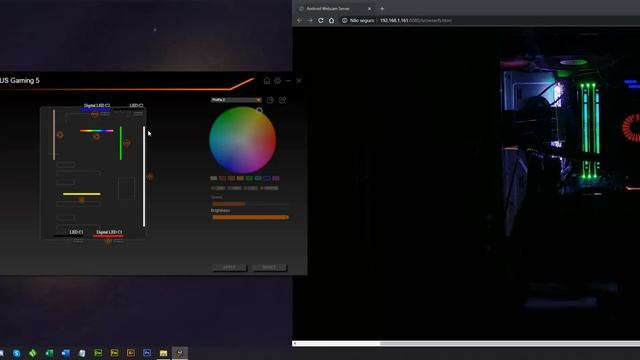640x360 pixels.
Task: Open RGB Fusion settings gear icon
Action: click(x=278, y=81)
